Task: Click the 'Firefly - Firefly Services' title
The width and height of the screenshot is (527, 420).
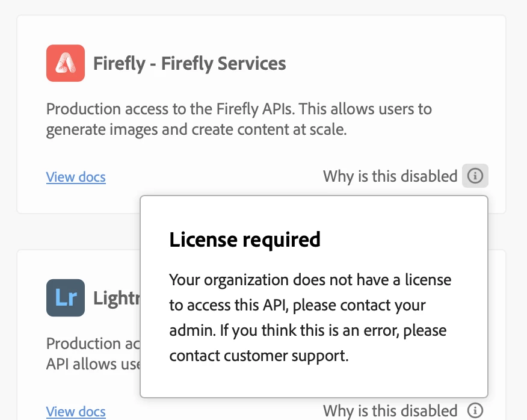Action: (x=190, y=64)
